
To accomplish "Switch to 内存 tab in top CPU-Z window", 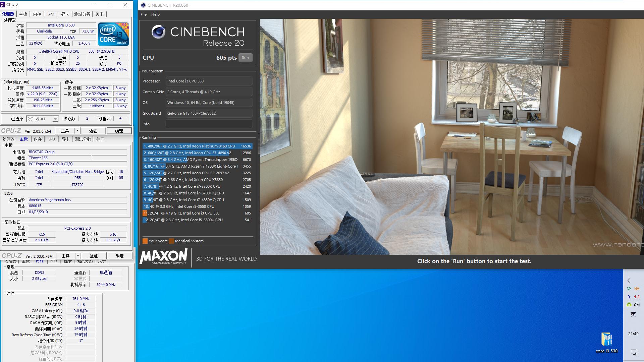I will tap(37, 14).
